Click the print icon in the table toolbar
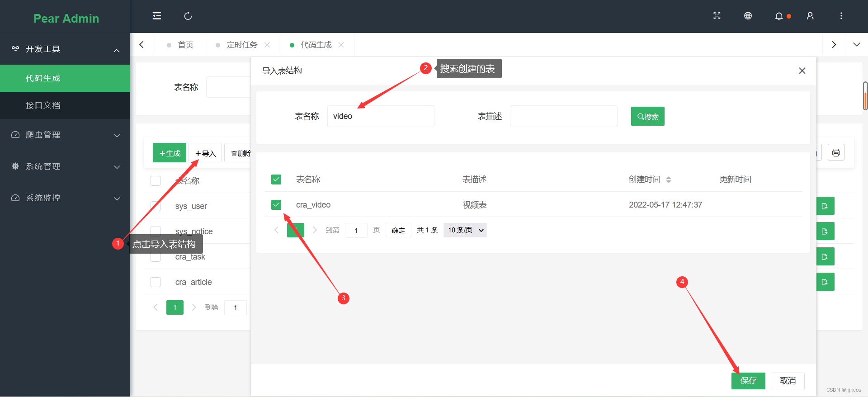This screenshot has height=397, width=868. tap(836, 152)
